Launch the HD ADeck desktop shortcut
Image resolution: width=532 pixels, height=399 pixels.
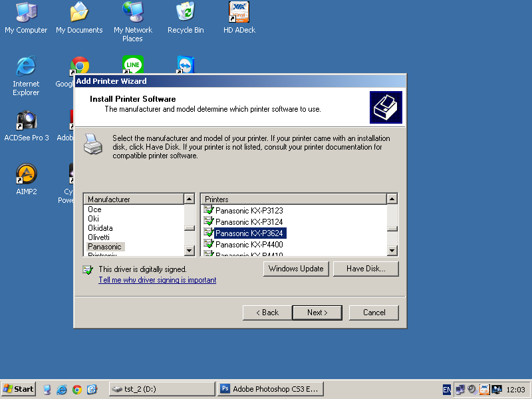pos(239,18)
